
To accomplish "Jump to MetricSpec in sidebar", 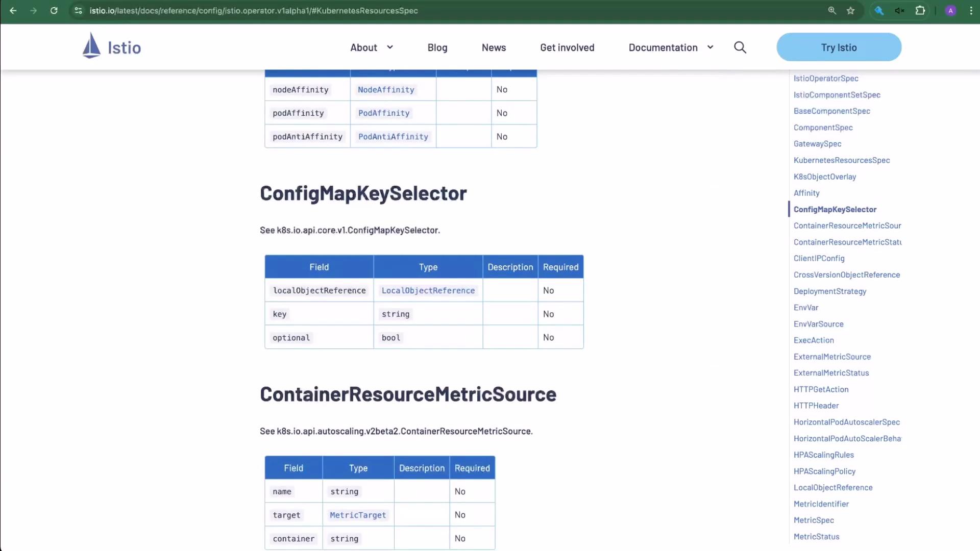I will pos(814,520).
